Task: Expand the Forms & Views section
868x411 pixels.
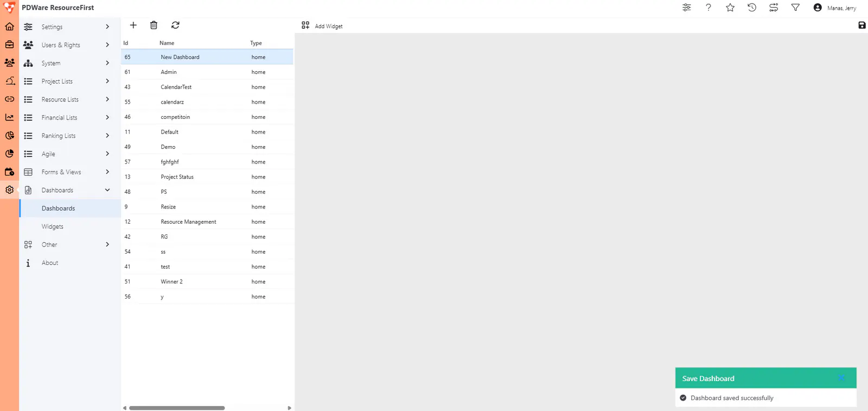Action: pos(70,172)
